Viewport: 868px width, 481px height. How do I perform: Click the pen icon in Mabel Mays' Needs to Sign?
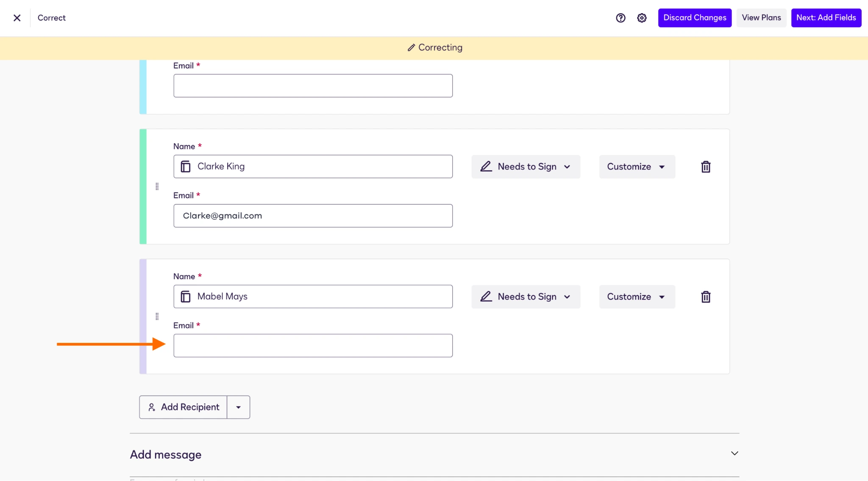(x=486, y=297)
